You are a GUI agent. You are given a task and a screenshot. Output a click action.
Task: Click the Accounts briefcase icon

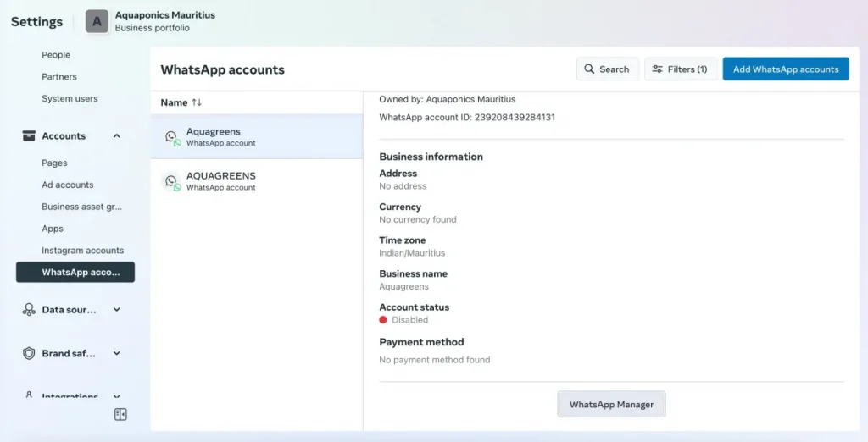(29, 136)
